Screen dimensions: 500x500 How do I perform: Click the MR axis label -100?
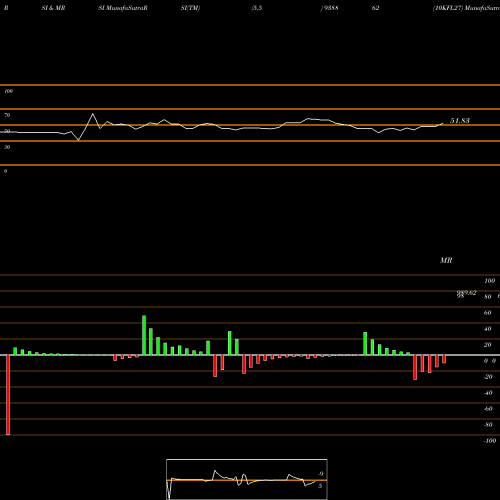coord(490,441)
